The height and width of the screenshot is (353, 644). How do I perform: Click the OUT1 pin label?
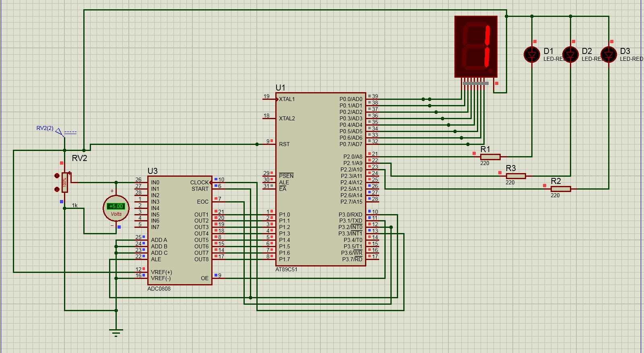tap(202, 215)
